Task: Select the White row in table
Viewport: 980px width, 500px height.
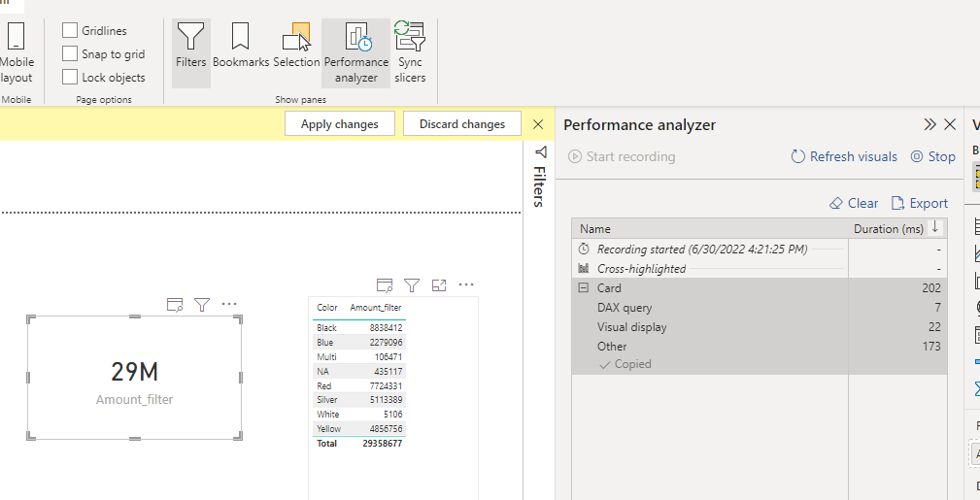Action: [359, 415]
